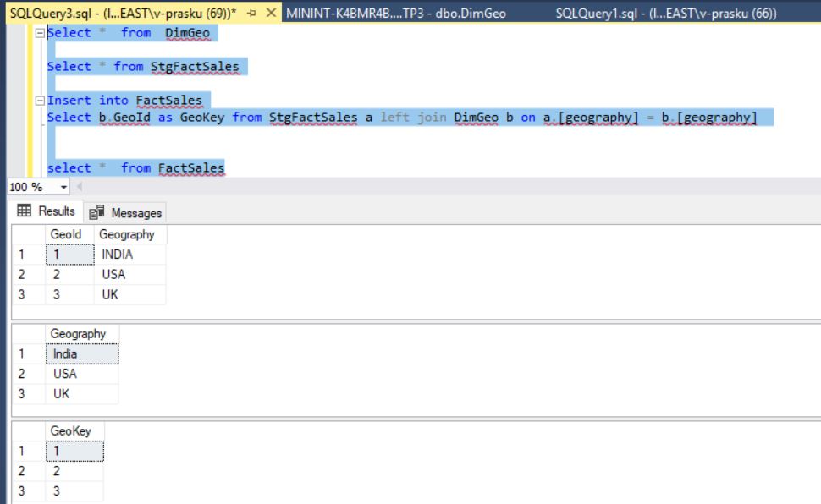Click the Messages tab icon
The image size is (821, 504).
pos(96,212)
